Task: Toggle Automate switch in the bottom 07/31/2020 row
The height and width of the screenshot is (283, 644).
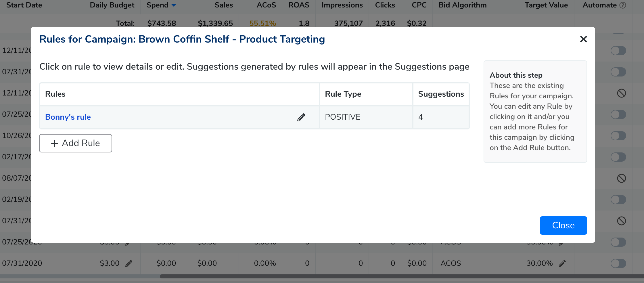Action: [x=618, y=263]
